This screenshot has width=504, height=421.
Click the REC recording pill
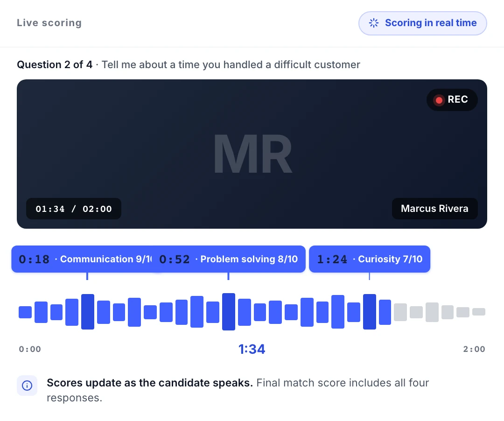452,100
